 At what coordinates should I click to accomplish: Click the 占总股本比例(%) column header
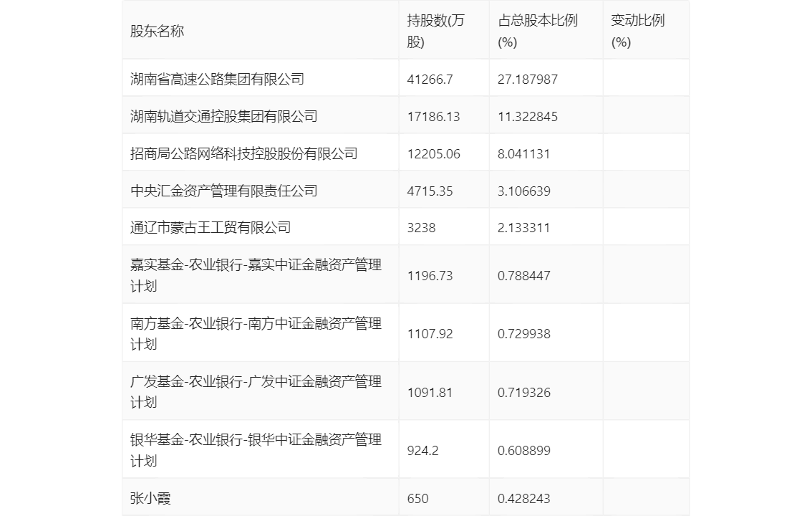point(538,31)
